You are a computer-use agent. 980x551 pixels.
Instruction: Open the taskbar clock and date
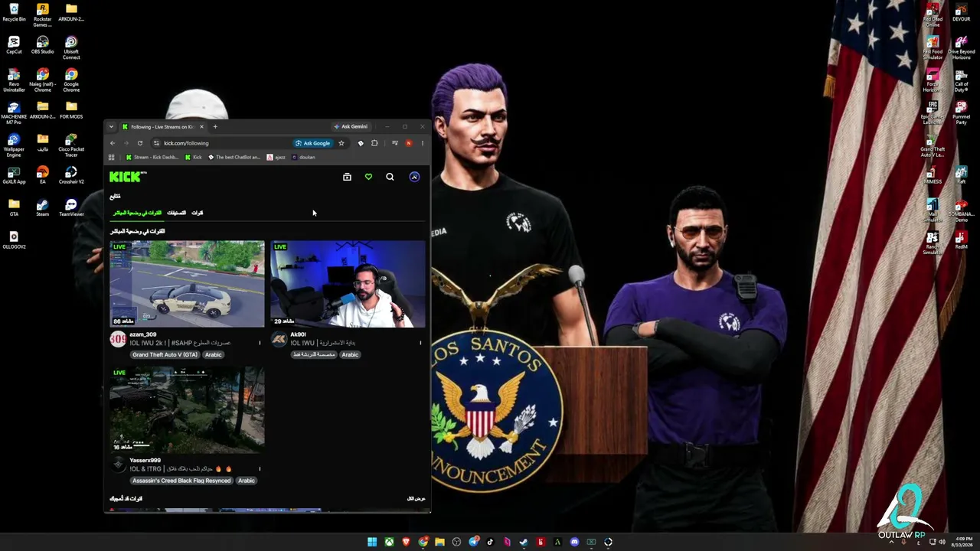(x=963, y=542)
